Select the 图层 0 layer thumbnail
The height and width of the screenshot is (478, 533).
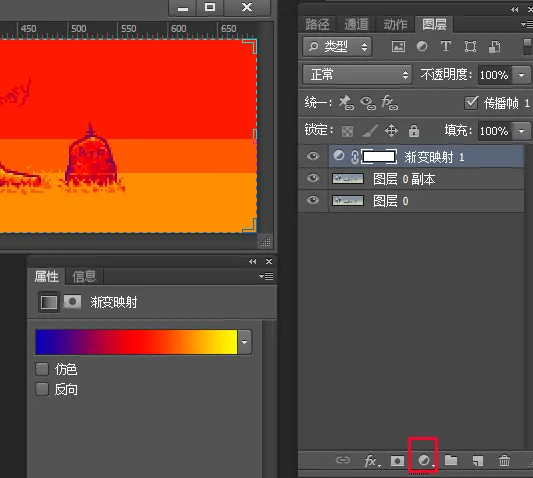348,201
